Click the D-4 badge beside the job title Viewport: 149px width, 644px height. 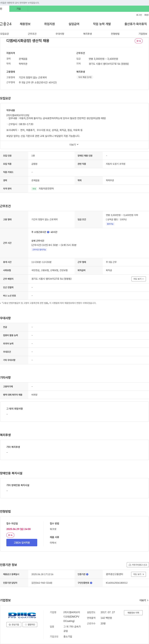point(138,41)
